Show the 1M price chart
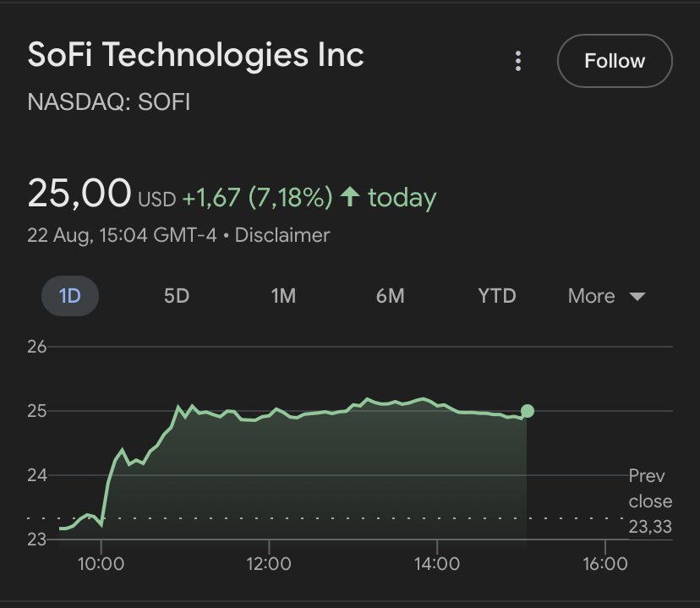The height and width of the screenshot is (608, 700). click(282, 296)
